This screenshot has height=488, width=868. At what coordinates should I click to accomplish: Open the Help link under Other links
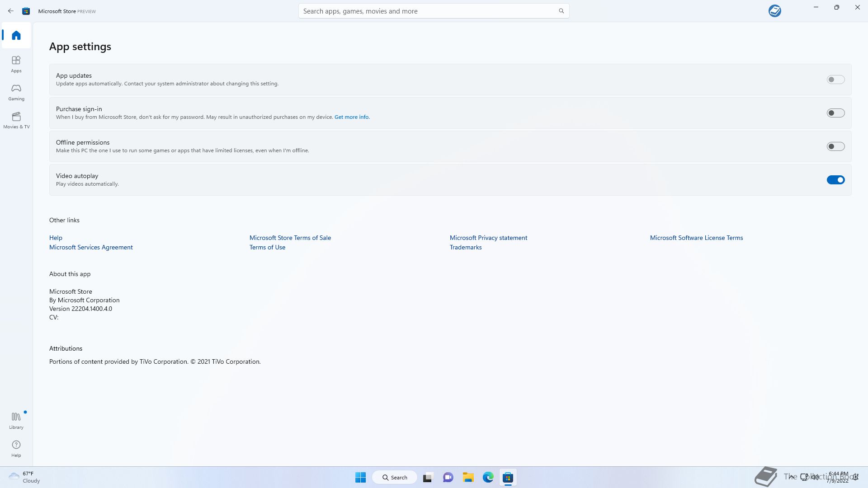pos(56,238)
